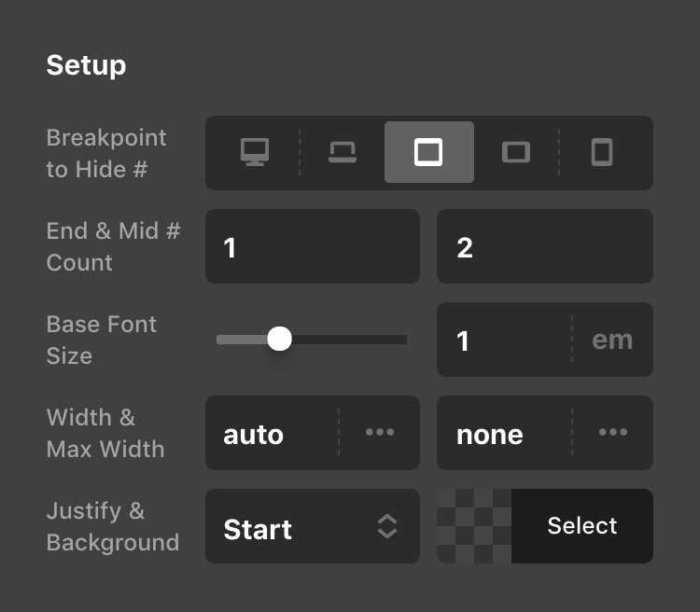Open the Start justify dropdown
Screen dimensions: 700x612
coord(313,526)
